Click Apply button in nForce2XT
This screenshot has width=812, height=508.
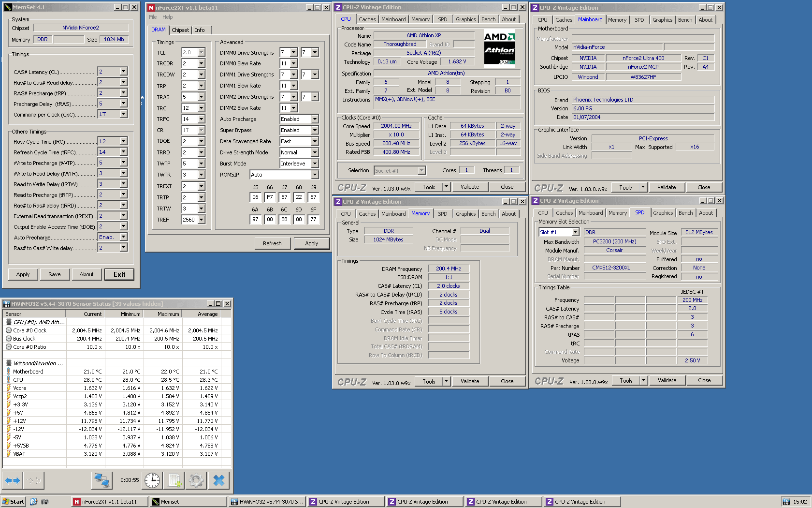pos(312,243)
